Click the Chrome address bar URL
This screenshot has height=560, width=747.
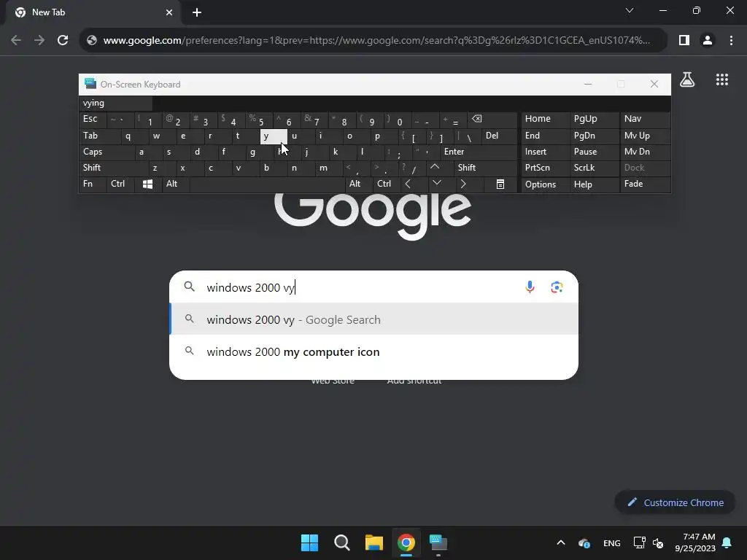click(376, 41)
